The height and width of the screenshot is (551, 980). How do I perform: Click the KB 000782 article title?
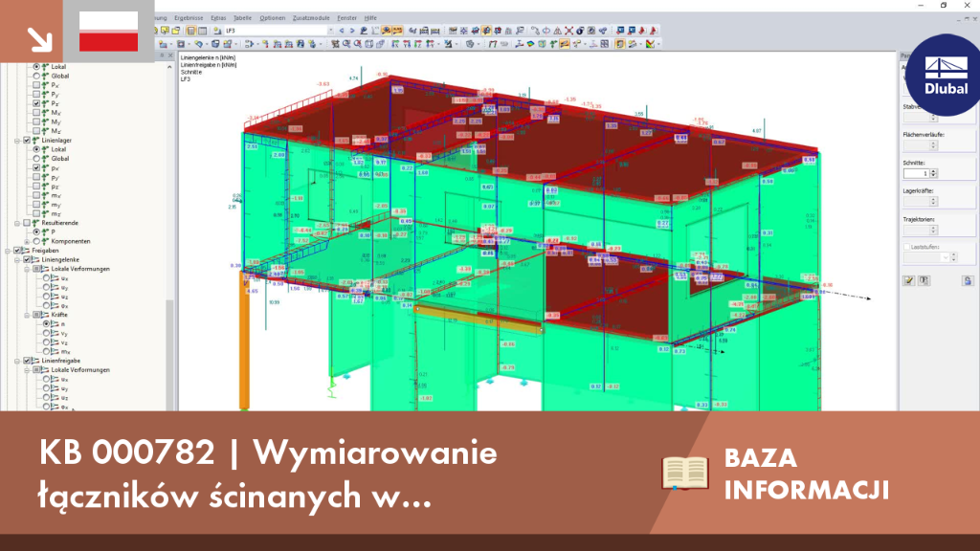pos(268,474)
